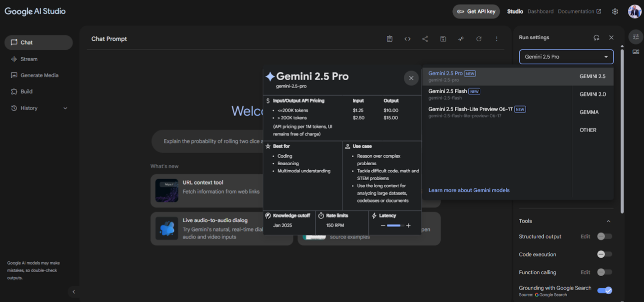The image size is (644, 302).
Task: Click the Knowledge cutoff head icon
Action: click(x=268, y=216)
